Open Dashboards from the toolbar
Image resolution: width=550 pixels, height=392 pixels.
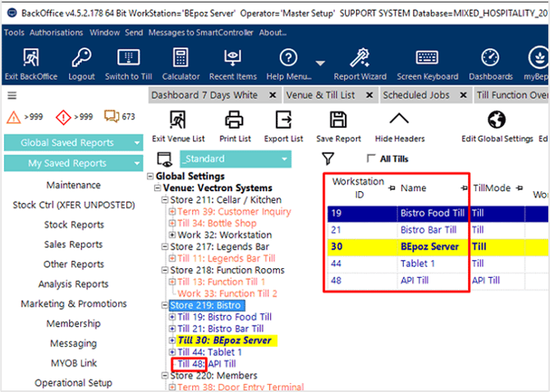[x=490, y=58]
